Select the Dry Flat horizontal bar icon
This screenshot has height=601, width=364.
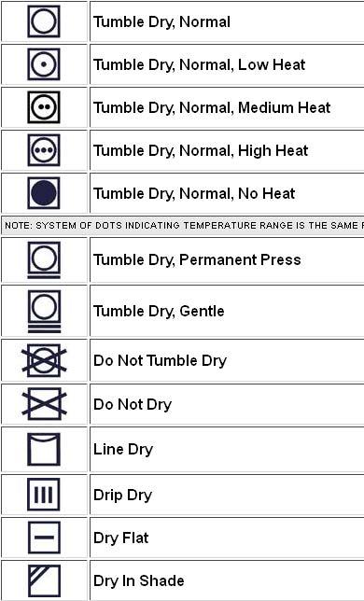pyautogui.click(x=44, y=538)
